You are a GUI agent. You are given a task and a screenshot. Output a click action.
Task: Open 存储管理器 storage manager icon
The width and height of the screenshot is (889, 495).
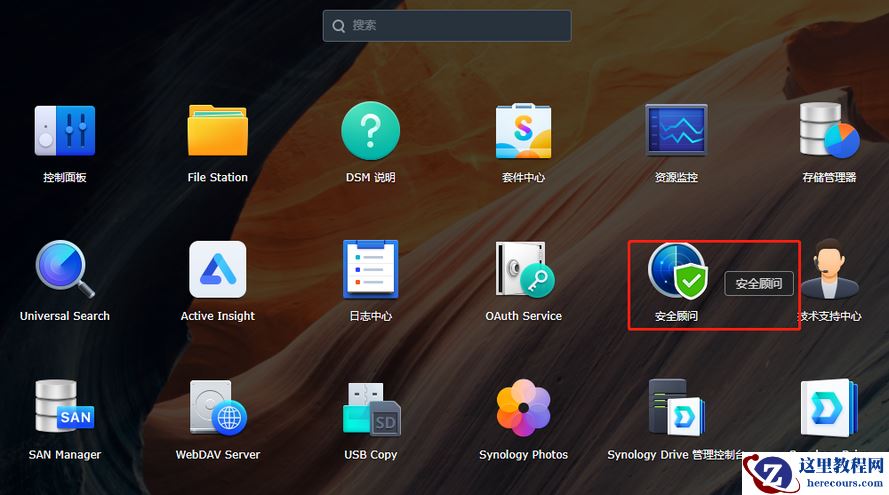(829, 130)
